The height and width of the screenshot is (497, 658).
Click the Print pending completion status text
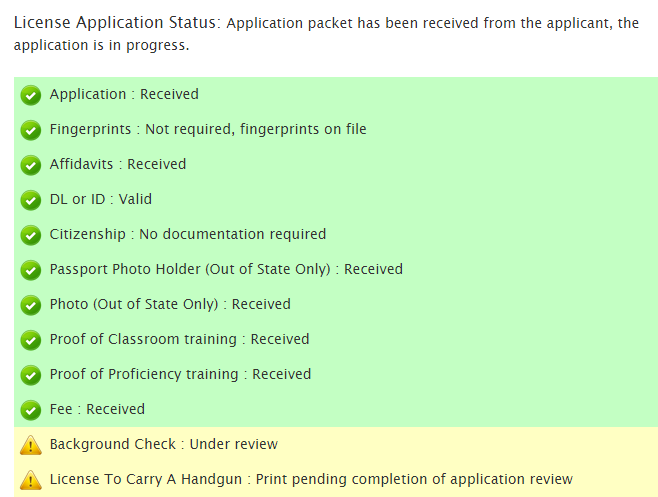(x=414, y=479)
